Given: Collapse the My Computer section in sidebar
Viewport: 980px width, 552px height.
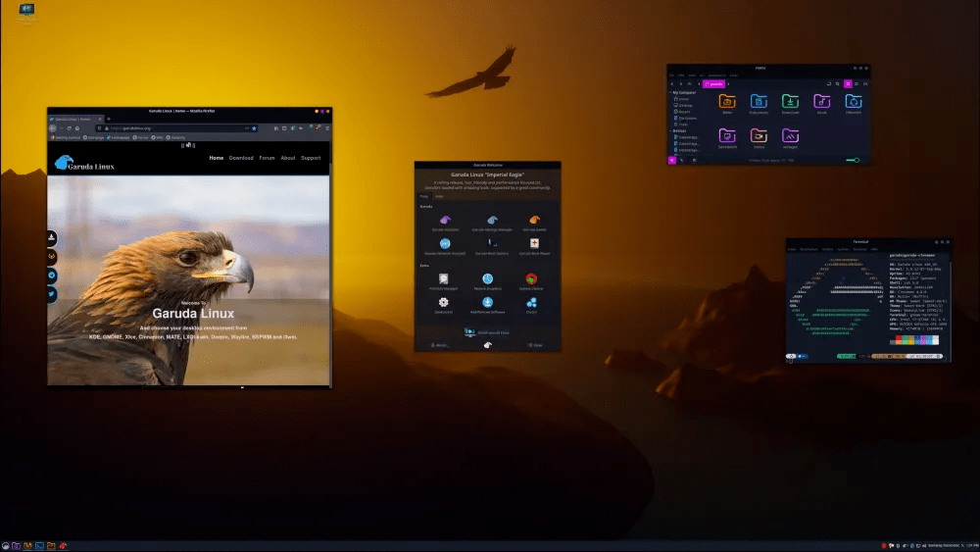Looking at the screenshot, I should coord(670,92).
